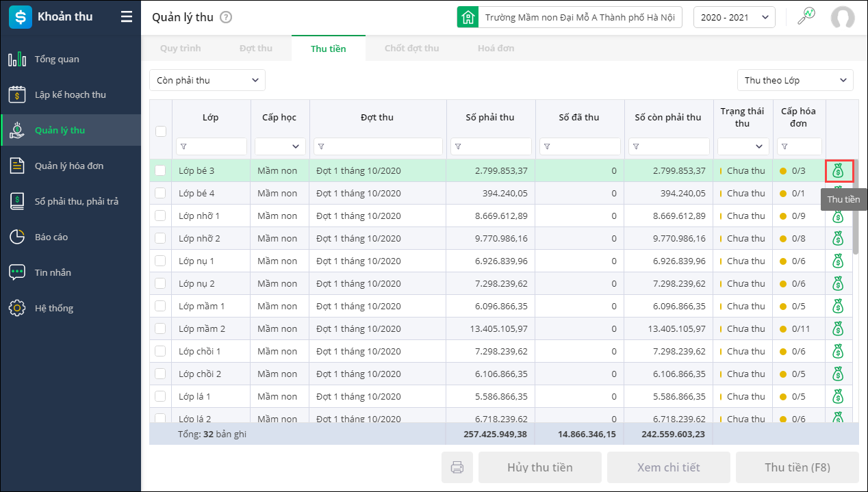The image size is (868, 492).
Task: Toggle the select-all header checkbox
Action: point(161,131)
